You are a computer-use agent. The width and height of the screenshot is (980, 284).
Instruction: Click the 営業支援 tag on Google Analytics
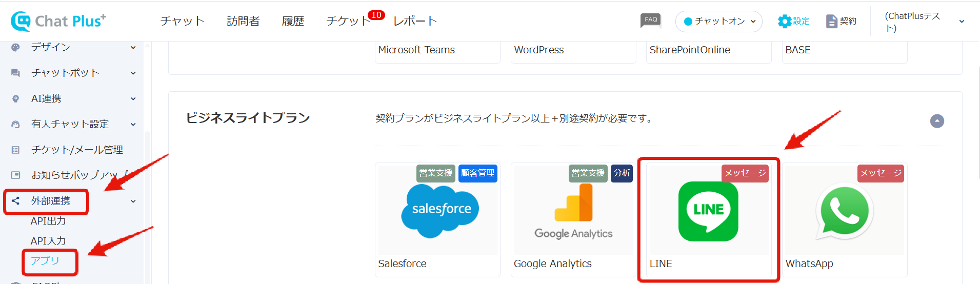[588, 173]
